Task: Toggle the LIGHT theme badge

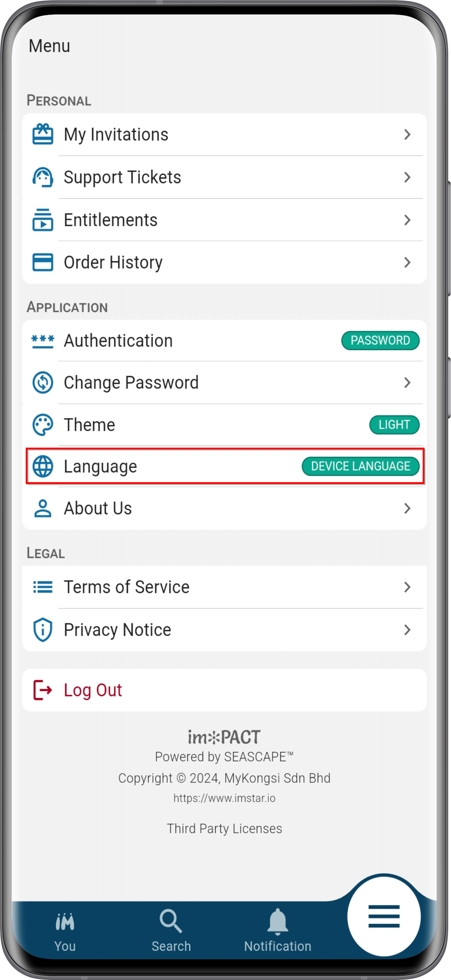Action: click(x=394, y=425)
